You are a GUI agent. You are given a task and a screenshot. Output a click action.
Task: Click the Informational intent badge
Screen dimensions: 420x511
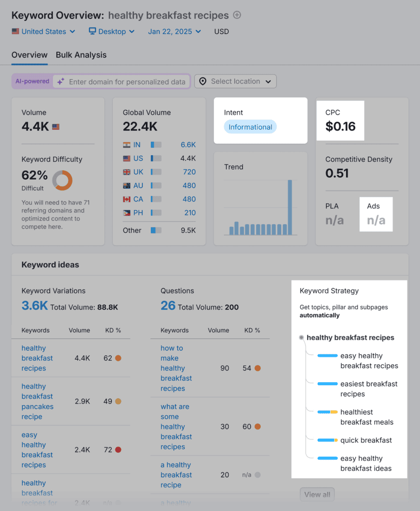pyautogui.click(x=250, y=127)
